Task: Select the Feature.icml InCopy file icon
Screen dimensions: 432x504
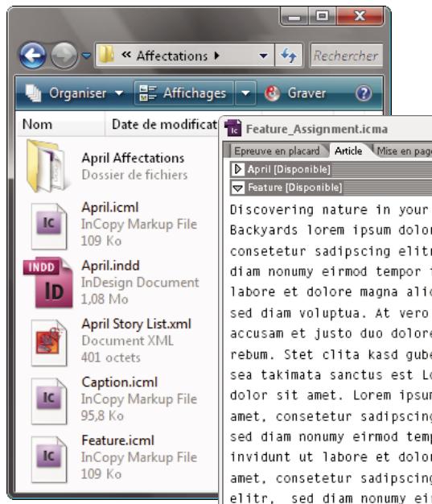Action: (x=49, y=460)
